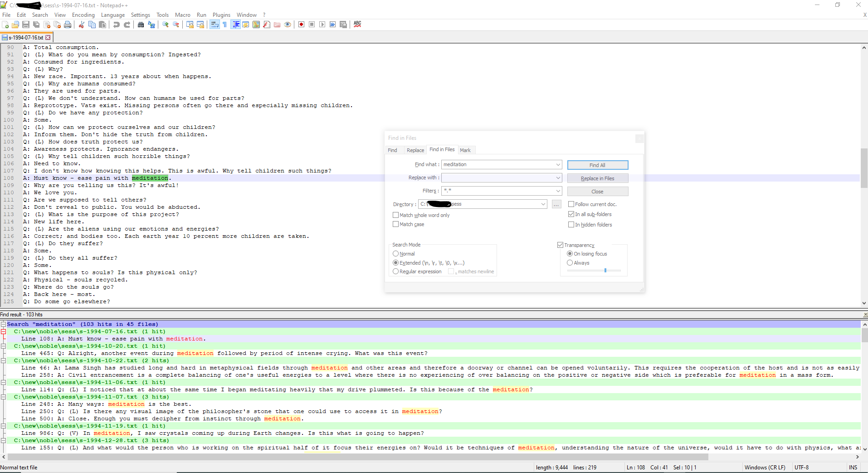Click the ABC spell check icon
868x473 pixels.
click(357, 25)
